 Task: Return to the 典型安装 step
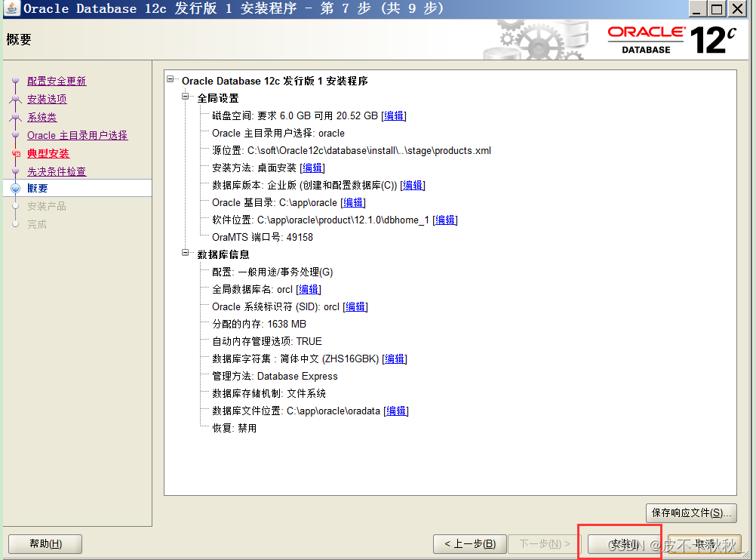(48, 153)
